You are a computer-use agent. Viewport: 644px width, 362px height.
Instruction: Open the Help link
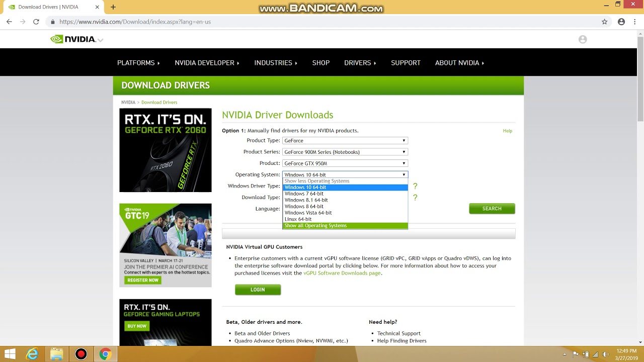[x=507, y=131]
